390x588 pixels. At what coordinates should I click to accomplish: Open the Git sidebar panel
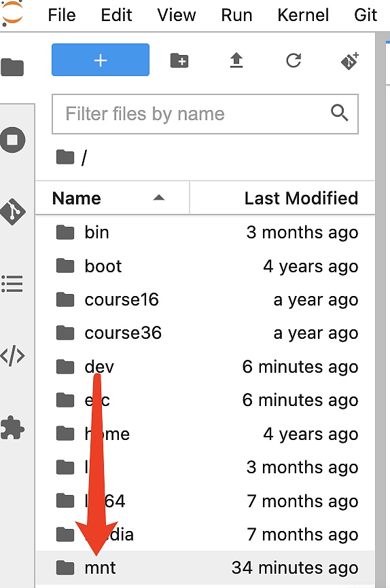tap(13, 211)
